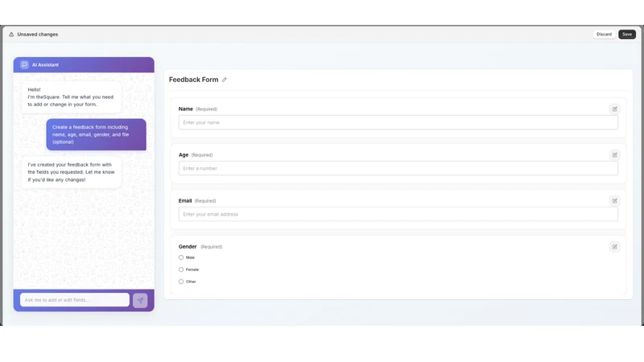Click the Name field label
The width and height of the screenshot is (644, 362).
click(186, 109)
